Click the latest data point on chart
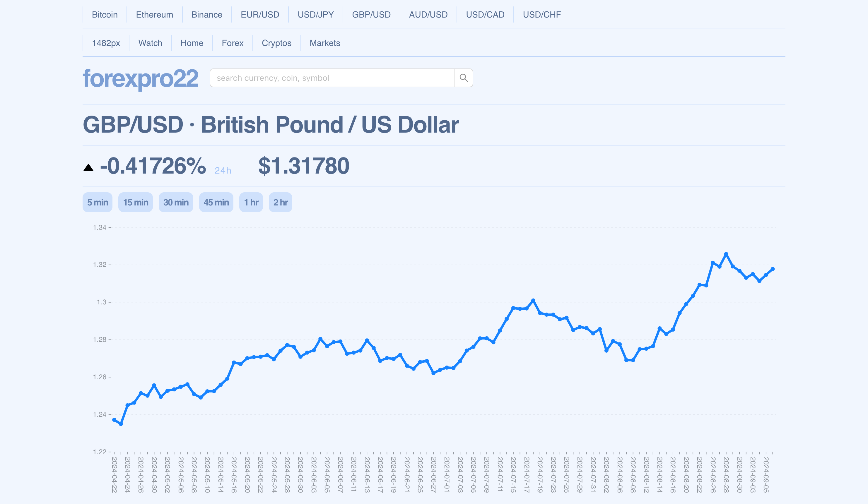Screen dimensions: 868x504 (773, 269)
